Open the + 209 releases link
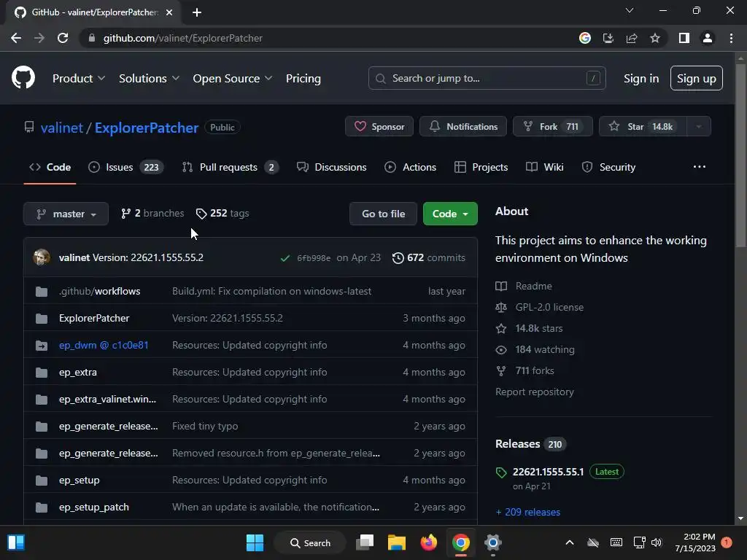This screenshot has width=747, height=560. [x=528, y=512]
